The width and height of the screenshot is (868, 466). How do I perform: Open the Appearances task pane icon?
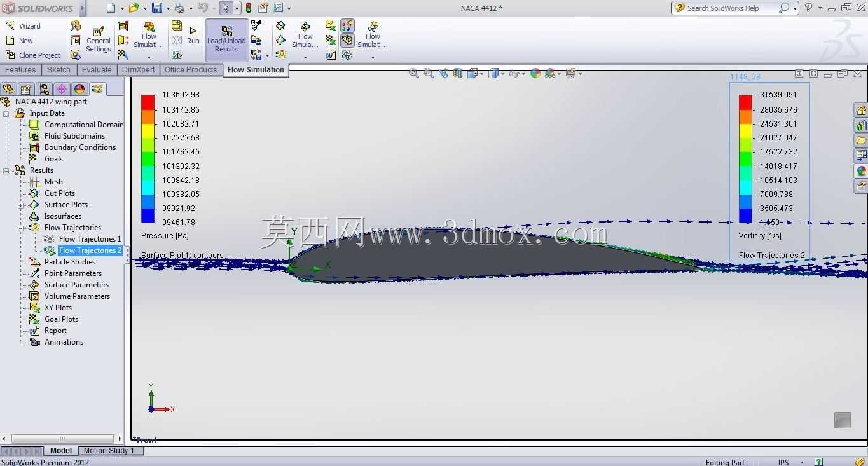[x=861, y=171]
